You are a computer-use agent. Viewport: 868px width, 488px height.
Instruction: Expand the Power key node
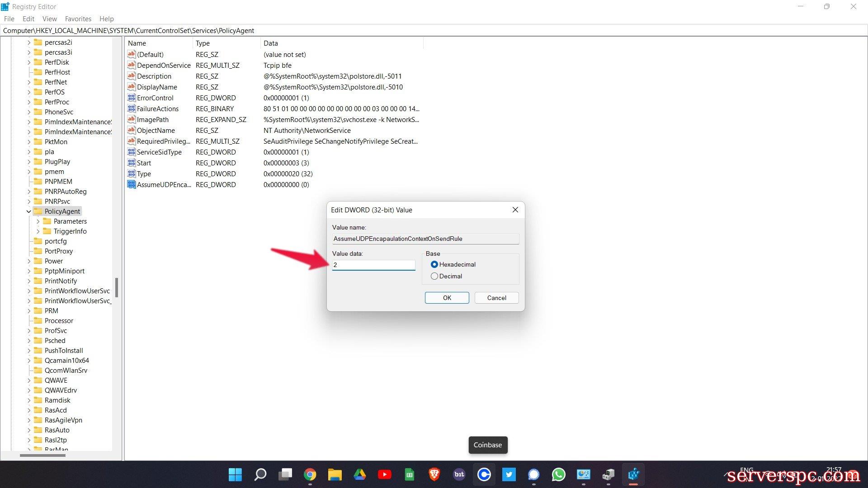click(x=29, y=261)
